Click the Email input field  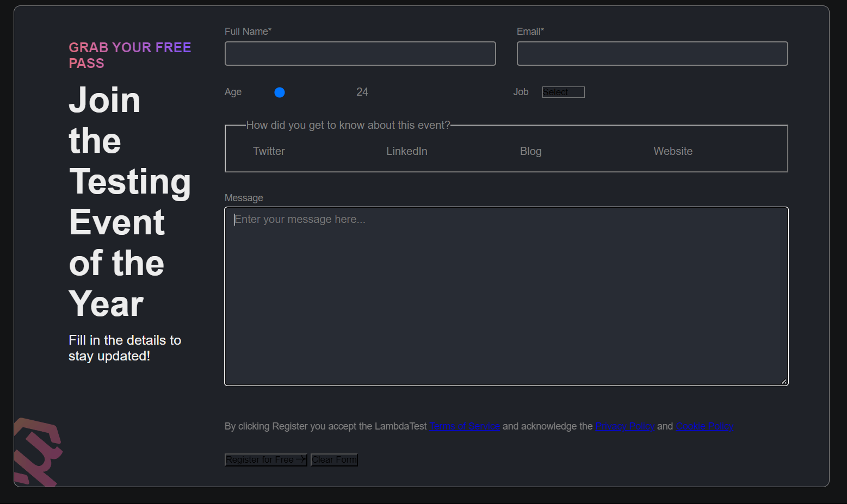pyautogui.click(x=652, y=53)
